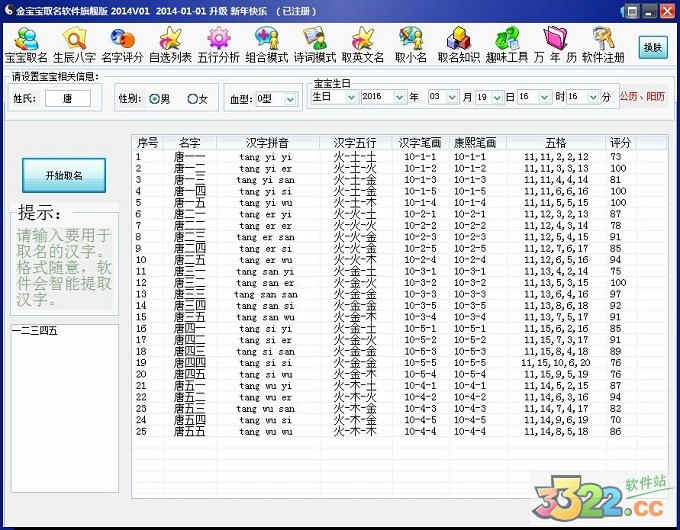Screen dimensions: 680x530
Task: Click the 公历、阳历 link text
Action: pos(641,96)
